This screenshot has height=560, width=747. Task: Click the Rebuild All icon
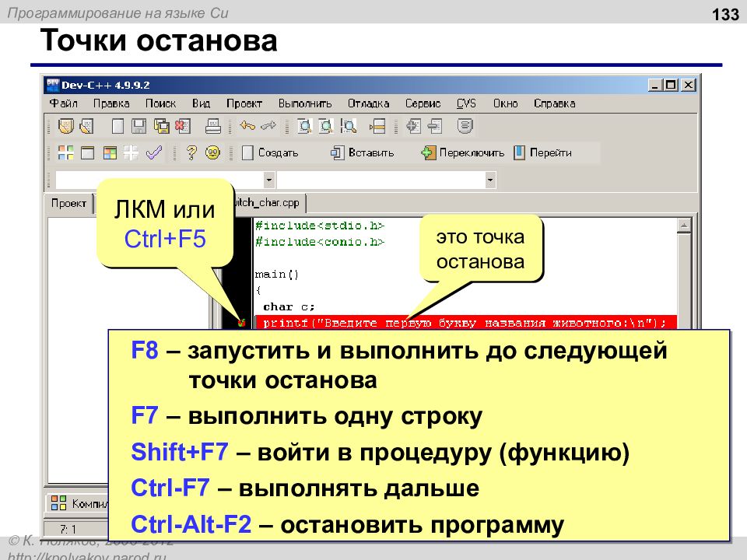tap(131, 153)
